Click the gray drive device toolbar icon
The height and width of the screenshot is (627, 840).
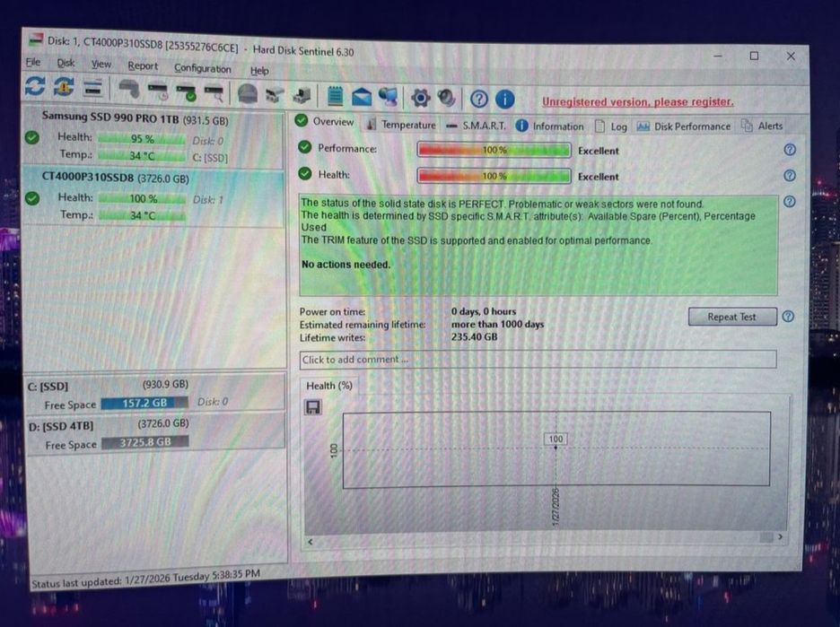pos(275,95)
